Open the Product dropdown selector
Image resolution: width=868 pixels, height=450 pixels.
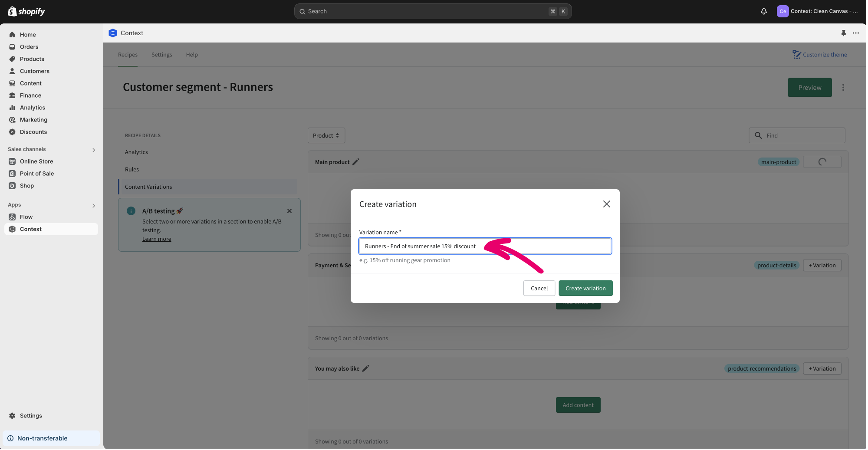click(326, 135)
